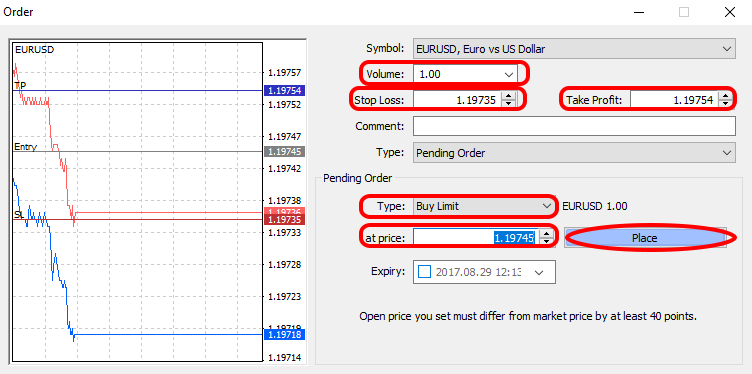The width and height of the screenshot is (752, 374).
Task: Place the pending order
Action: coord(645,238)
